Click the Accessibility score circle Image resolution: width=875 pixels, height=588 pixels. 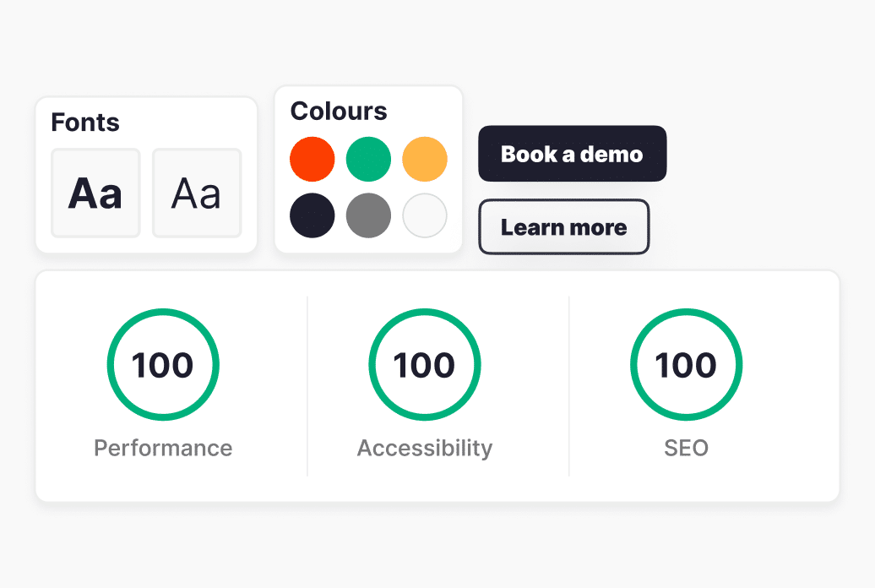tap(425, 365)
